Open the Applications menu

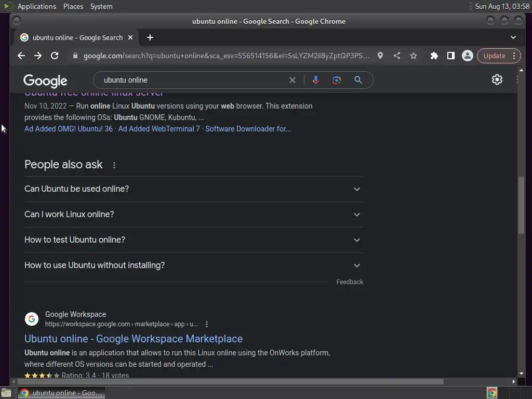pyautogui.click(x=37, y=6)
